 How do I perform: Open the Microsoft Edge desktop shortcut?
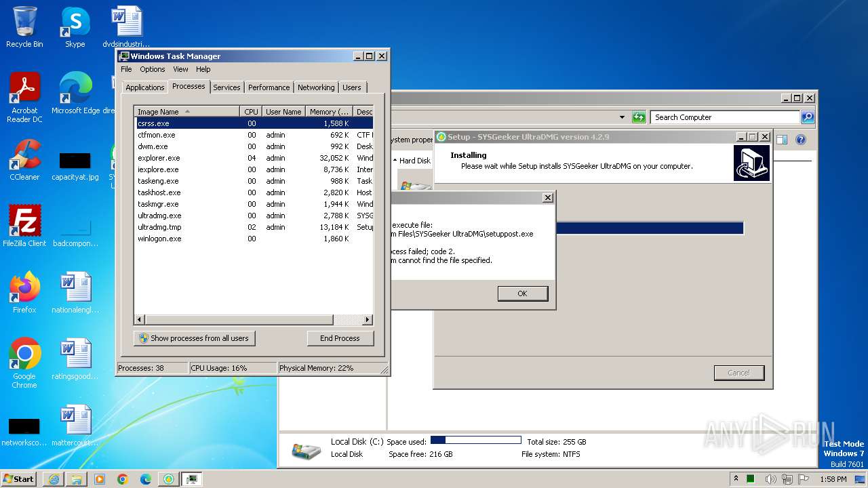pyautogui.click(x=75, y=94)
